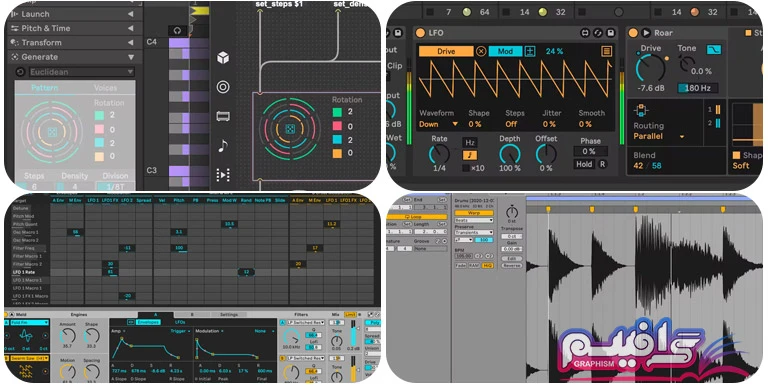Enable the x10 rate multiplier checkbox
Screen dimensions: 768x386
coord(466,168)
